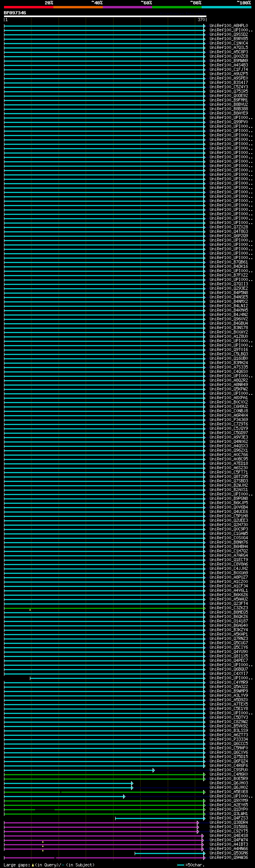This screenshot has width=255, height=868.
Task: Select hit label UniRef100_A1CF34
Action: tap(229, 586)
